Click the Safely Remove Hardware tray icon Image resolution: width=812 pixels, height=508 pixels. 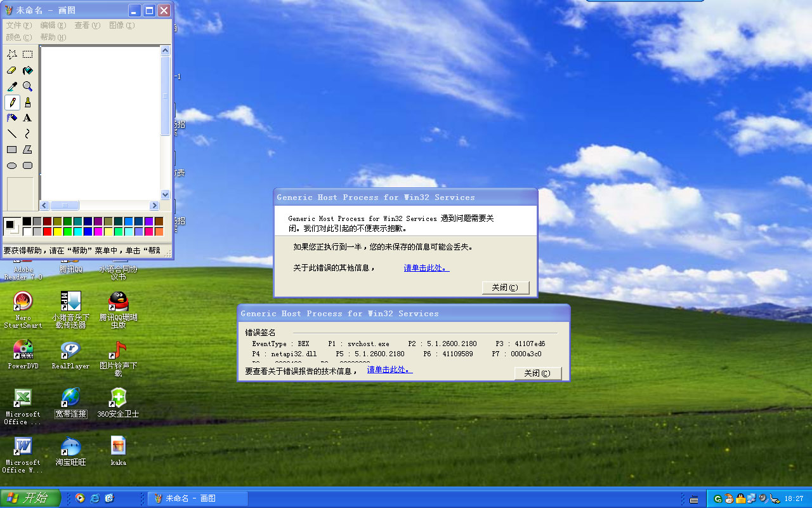coord(774,499)
